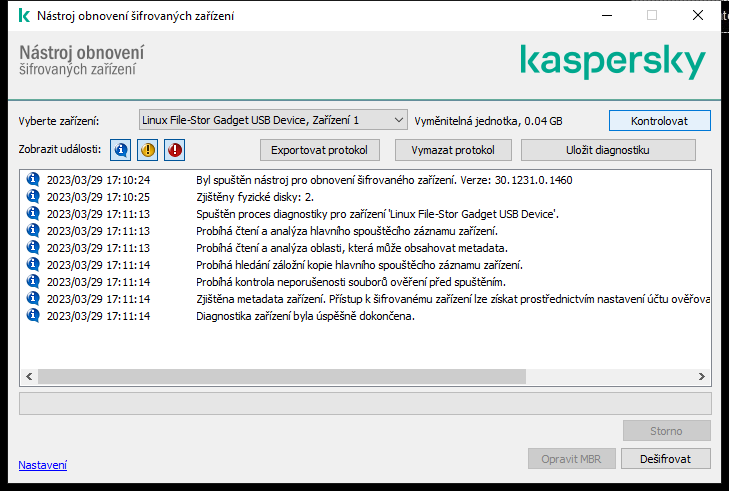
Task: Select log row 'Zjištěna metadata zařízení'
Action: (365, 299)
